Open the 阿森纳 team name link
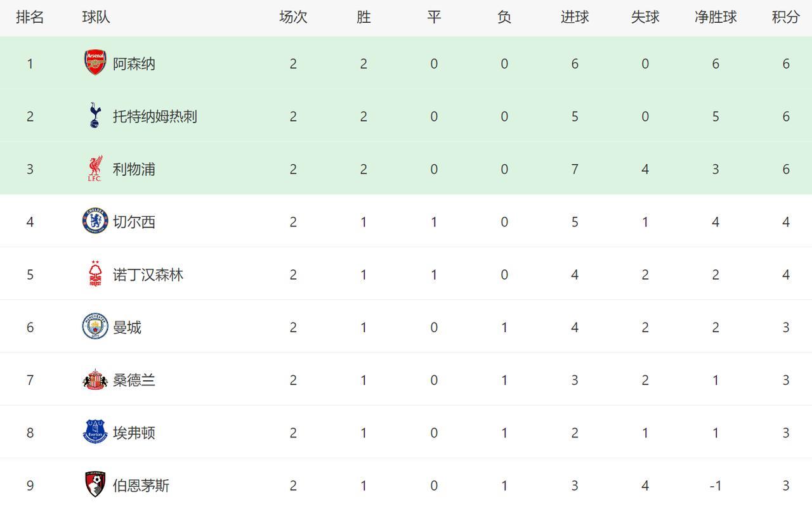812x509 pixels. tap(134, 63)
